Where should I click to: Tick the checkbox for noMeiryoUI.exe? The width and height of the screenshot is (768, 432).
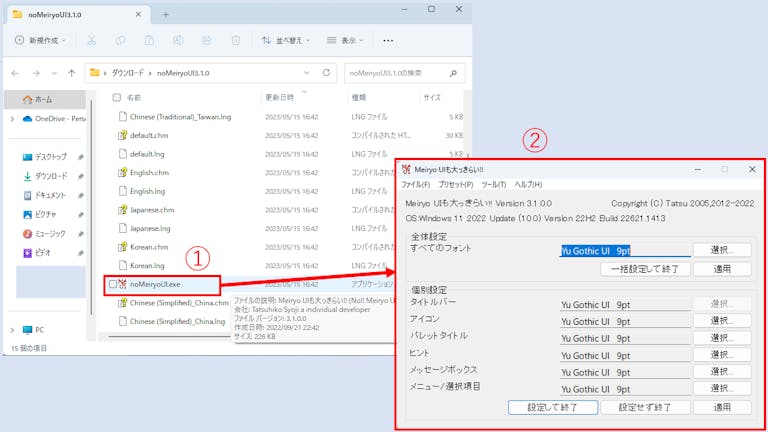pos(113,284)
